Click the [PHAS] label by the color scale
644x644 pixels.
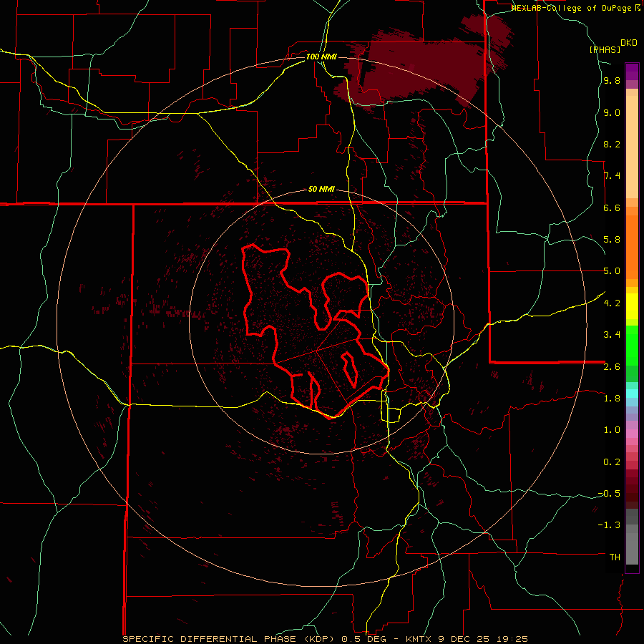pos(605,49)
